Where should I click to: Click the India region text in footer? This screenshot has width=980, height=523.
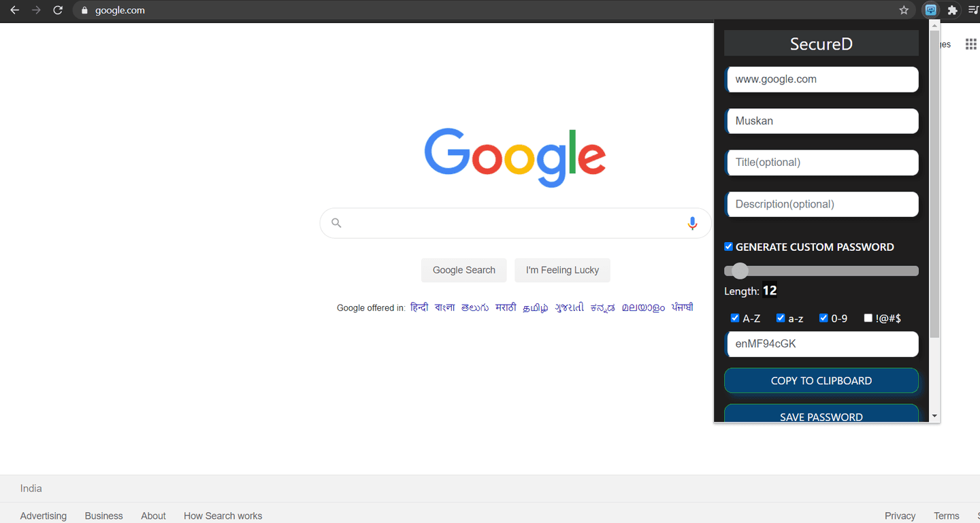tap(31, 488)
